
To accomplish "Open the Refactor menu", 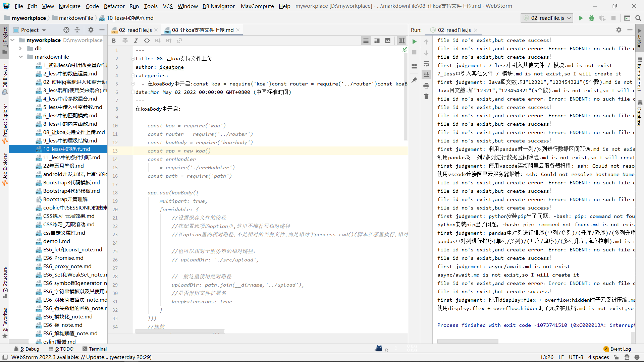I will point(114,6).
